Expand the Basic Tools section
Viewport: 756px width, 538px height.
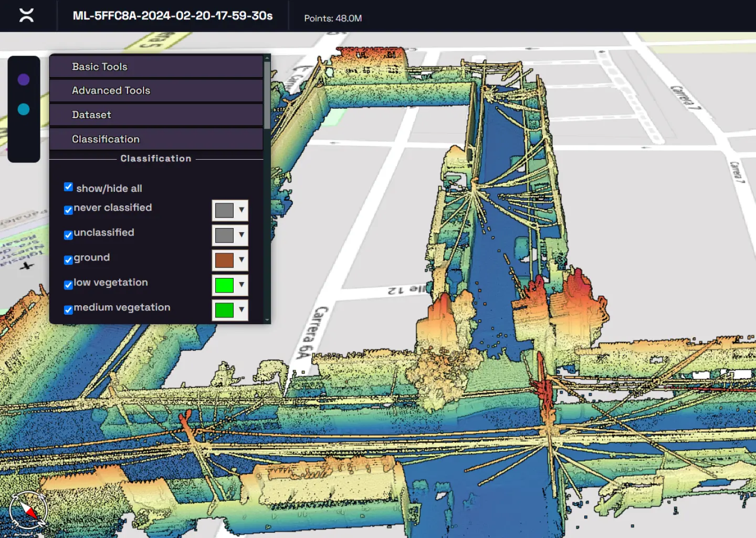(156, 67)
